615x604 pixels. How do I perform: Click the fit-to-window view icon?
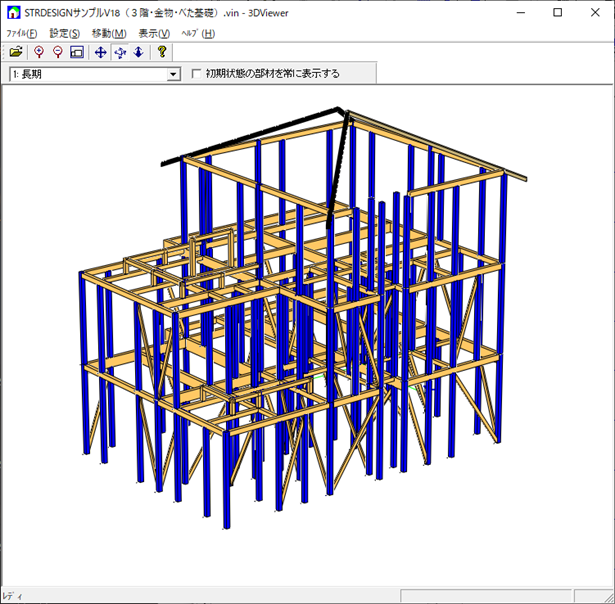pos(76,52)
